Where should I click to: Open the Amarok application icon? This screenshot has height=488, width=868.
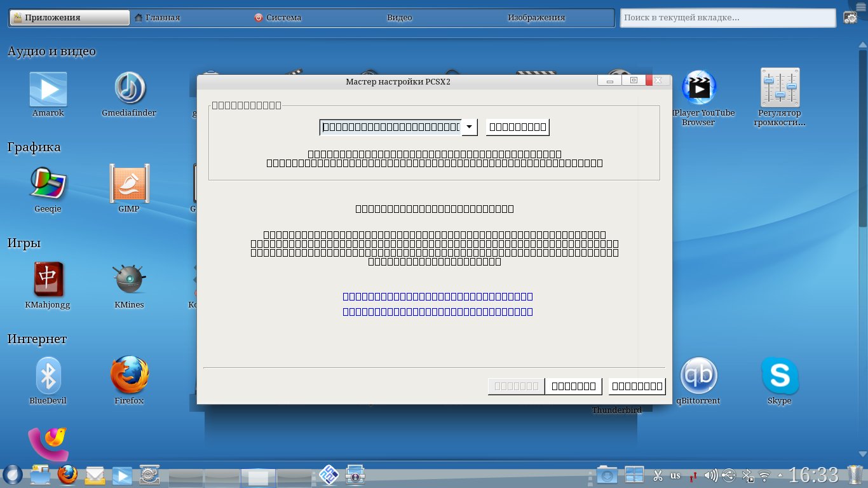point(48,89)
